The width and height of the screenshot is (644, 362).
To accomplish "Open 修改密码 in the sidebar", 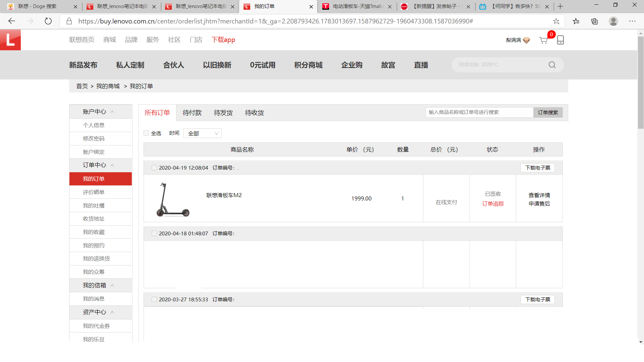I will click(x=94, y=138).
